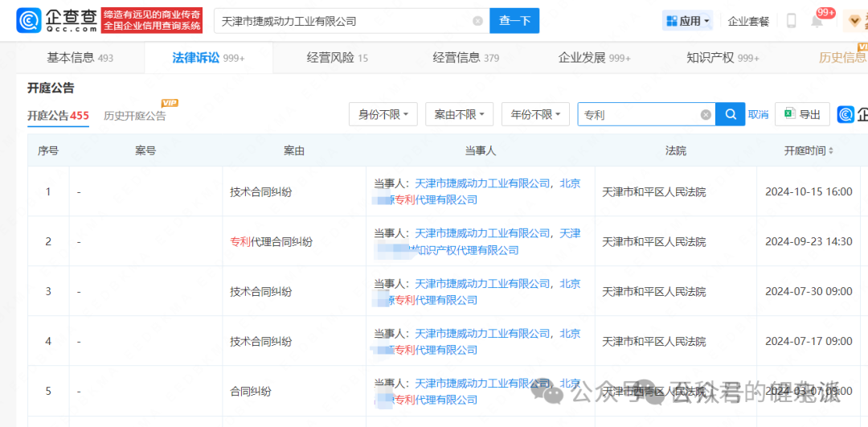Click 合同纠纷 cell in row 5
The image size is (868, 427).
pyautogui.click(x=250, y=391)
